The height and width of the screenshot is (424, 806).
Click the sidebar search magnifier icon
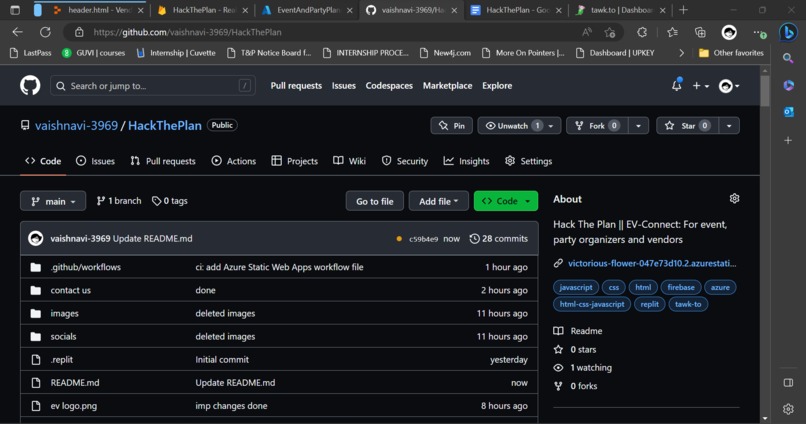pos(788,58)
